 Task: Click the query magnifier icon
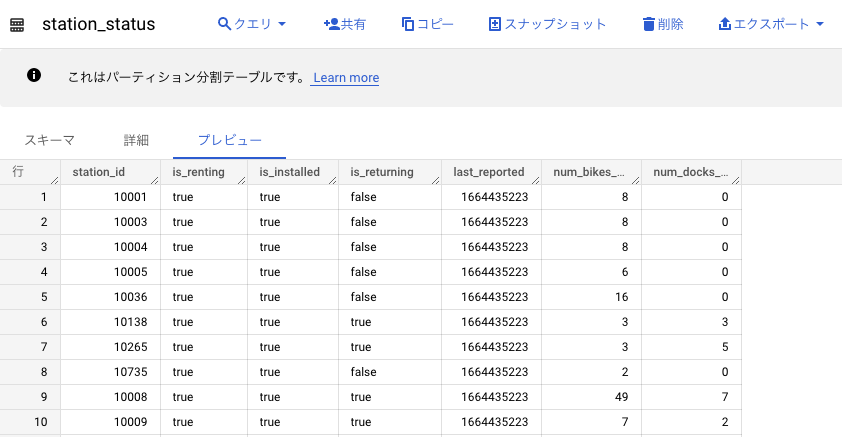coord(224,24)
